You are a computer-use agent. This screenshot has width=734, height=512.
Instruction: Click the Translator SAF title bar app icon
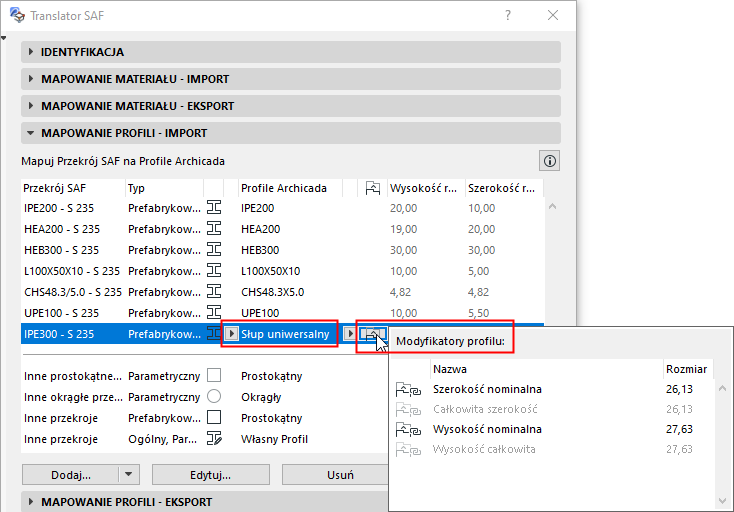pos(17,15)
